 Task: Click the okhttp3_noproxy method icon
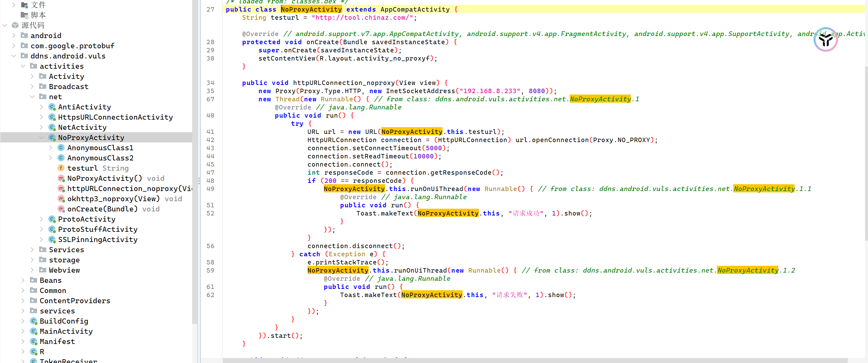pos(61,199)
